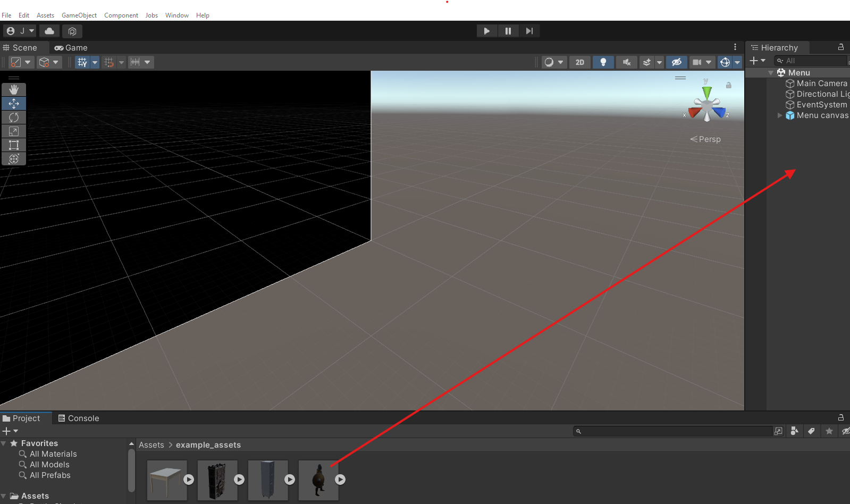Toggle grid snapping
This screenshot has width=850, height=504.
pos(110,62)
